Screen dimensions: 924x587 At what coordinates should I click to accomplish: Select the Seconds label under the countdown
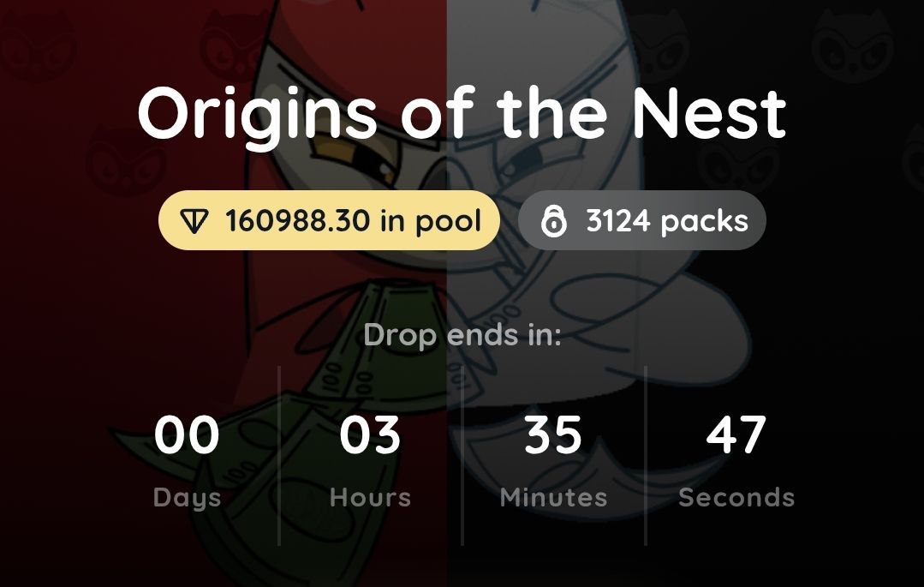(736, 497)
